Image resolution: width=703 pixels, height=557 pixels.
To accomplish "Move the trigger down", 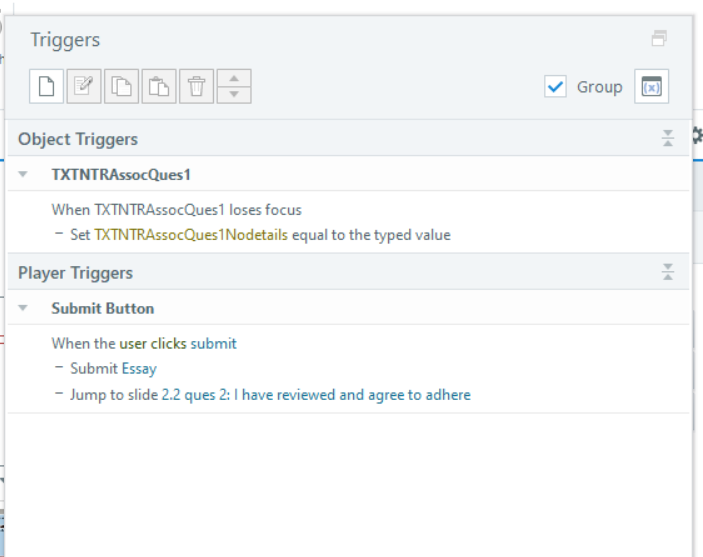I will pos(234,95).
